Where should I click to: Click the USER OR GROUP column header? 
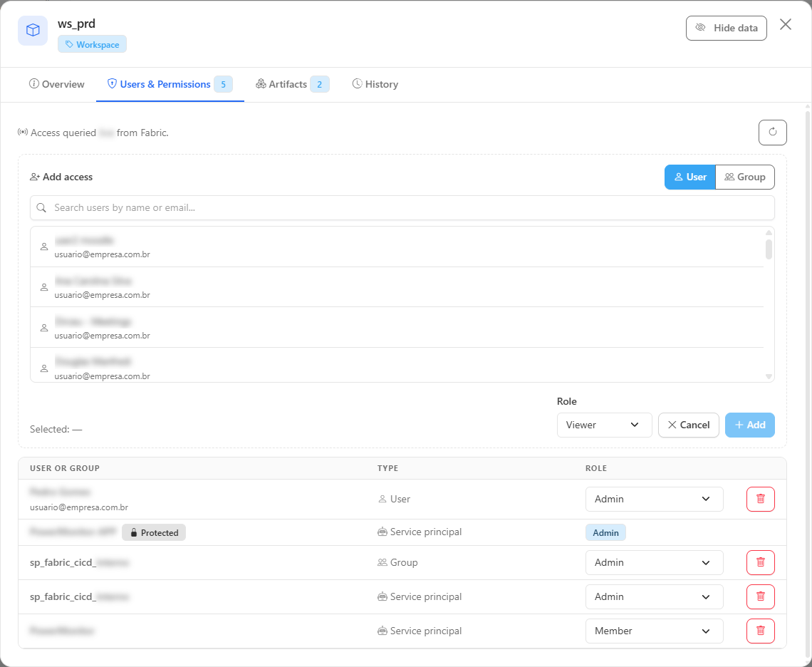65,468
